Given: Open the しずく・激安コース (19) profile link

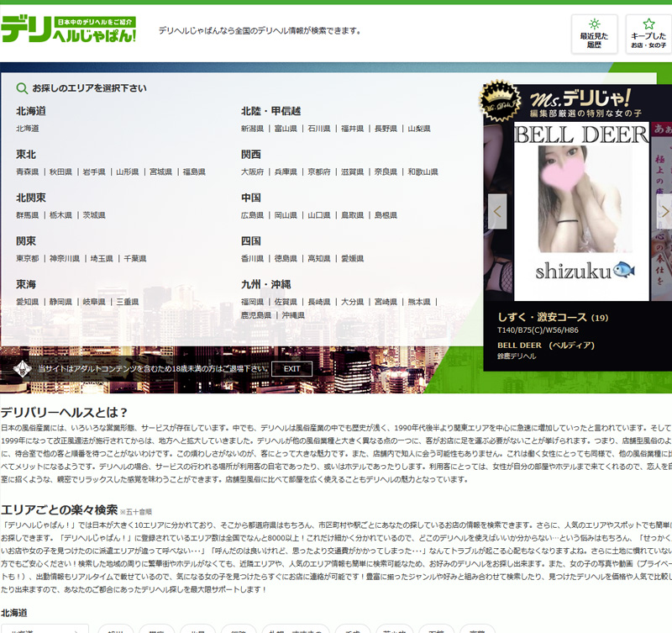Looking at the screenshot, I should 553,318.
